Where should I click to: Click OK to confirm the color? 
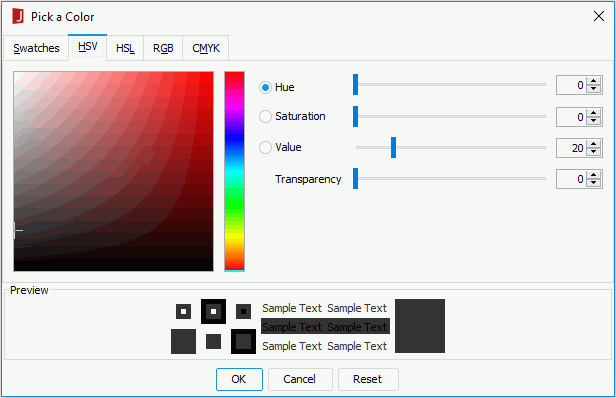pyautogui.click(x=239, y=379)
